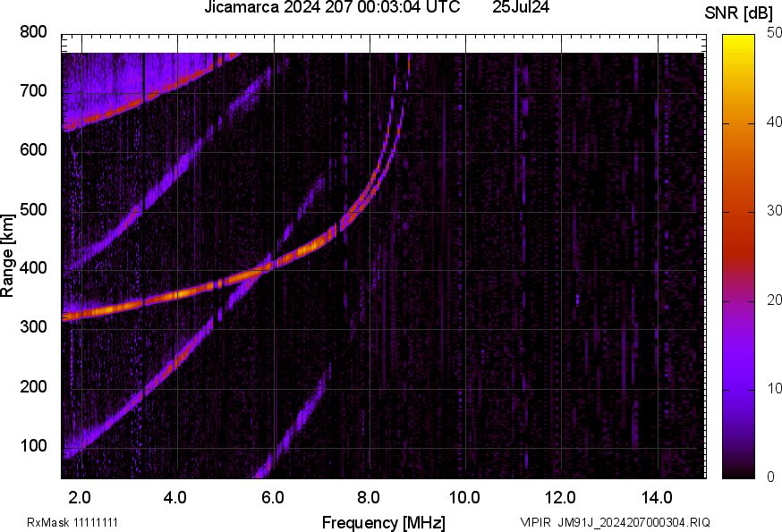The height and width of the screenshot is (532, 782).
Task: Click the range tick label 400
Action: (x=33, y=268)
